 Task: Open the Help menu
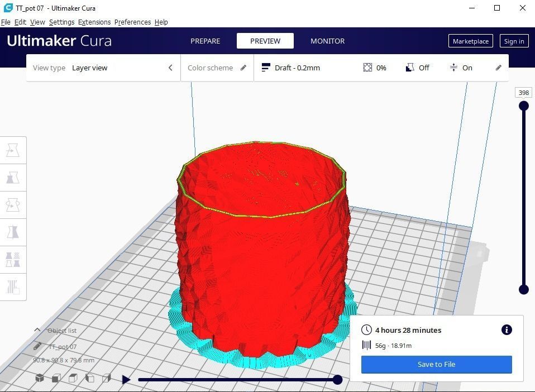coord(161,22)
